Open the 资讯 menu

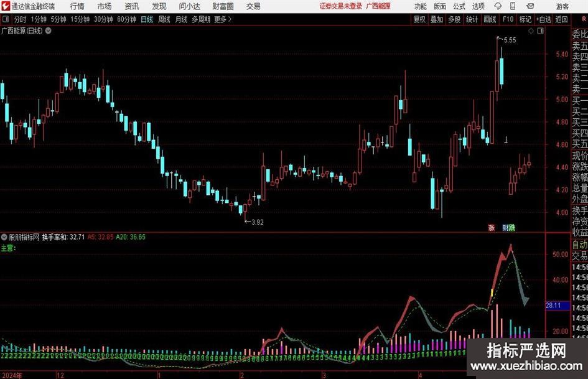(x=132, y=6)
